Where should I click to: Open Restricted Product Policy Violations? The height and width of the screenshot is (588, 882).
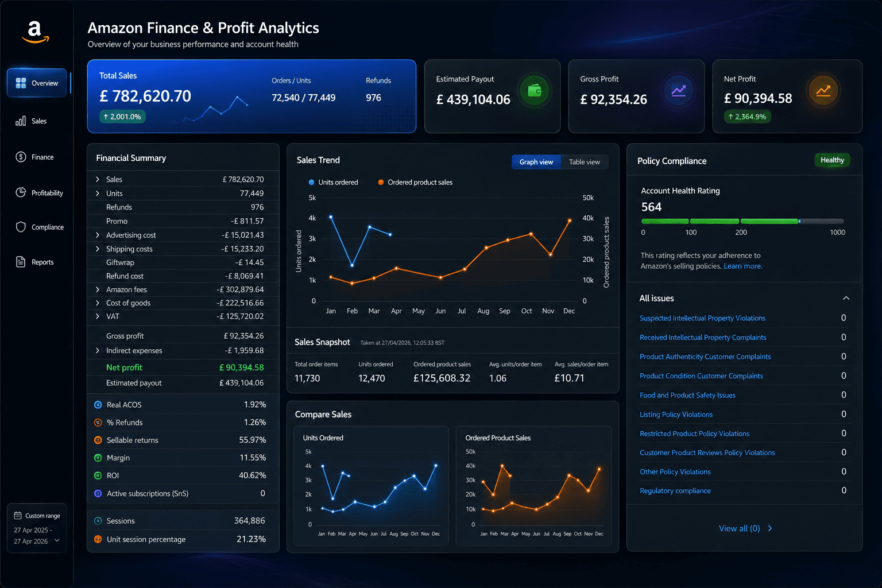coord(694,434)
